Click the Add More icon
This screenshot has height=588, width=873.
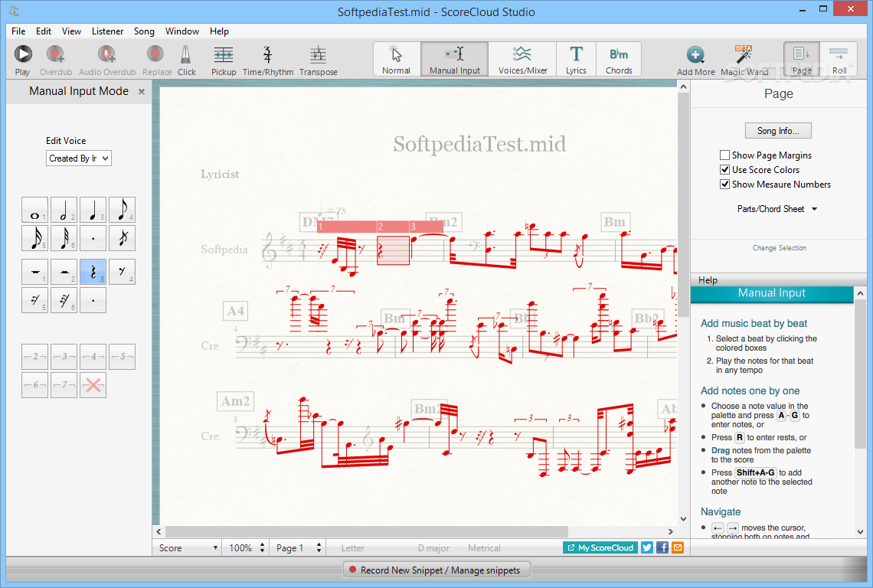click(x=695, y=54)
